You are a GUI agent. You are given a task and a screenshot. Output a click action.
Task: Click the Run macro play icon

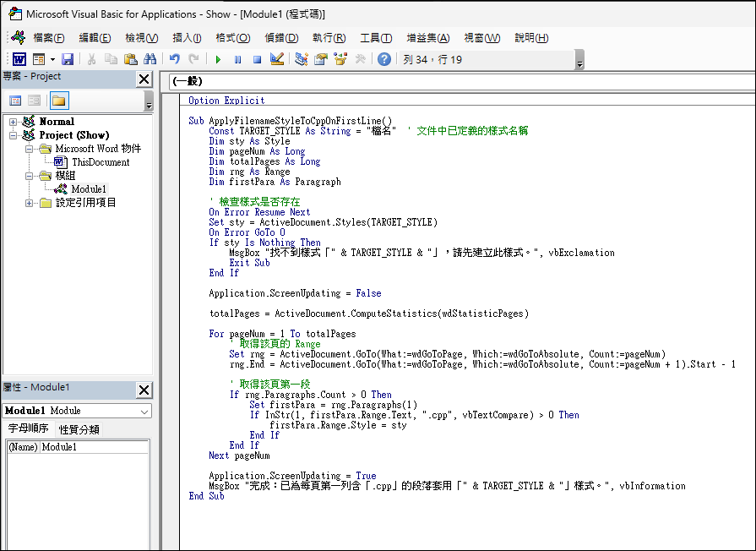[x=218, y=59]
